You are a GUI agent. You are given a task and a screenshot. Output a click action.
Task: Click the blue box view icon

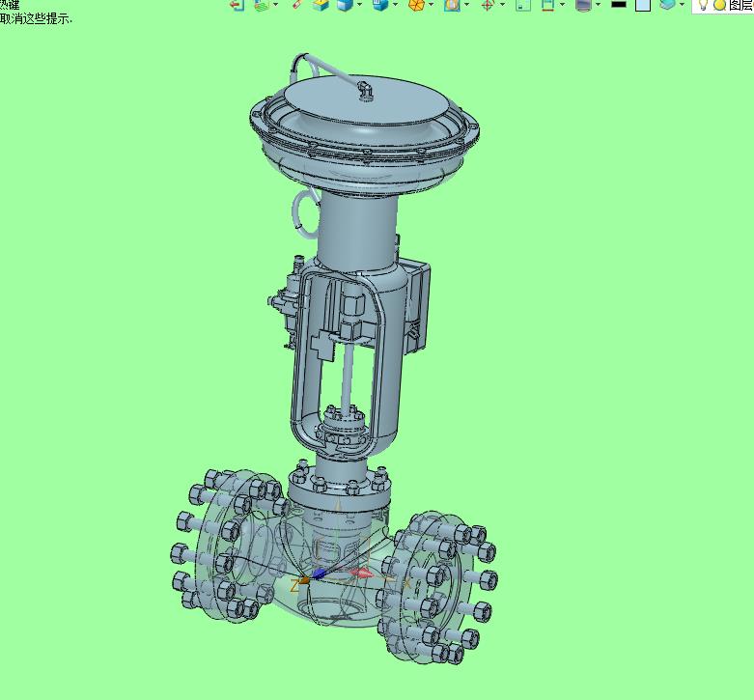click(x=380, y=4)
